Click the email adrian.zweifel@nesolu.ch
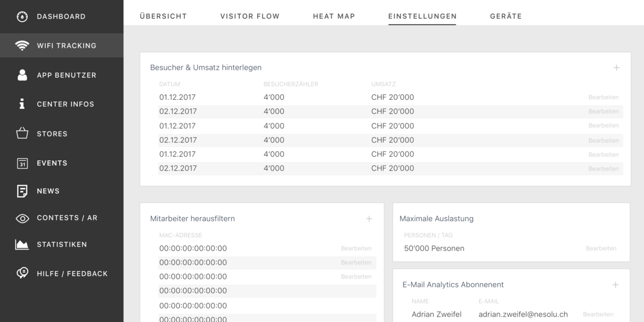This screenshot has width=644, height=322. 523,314
